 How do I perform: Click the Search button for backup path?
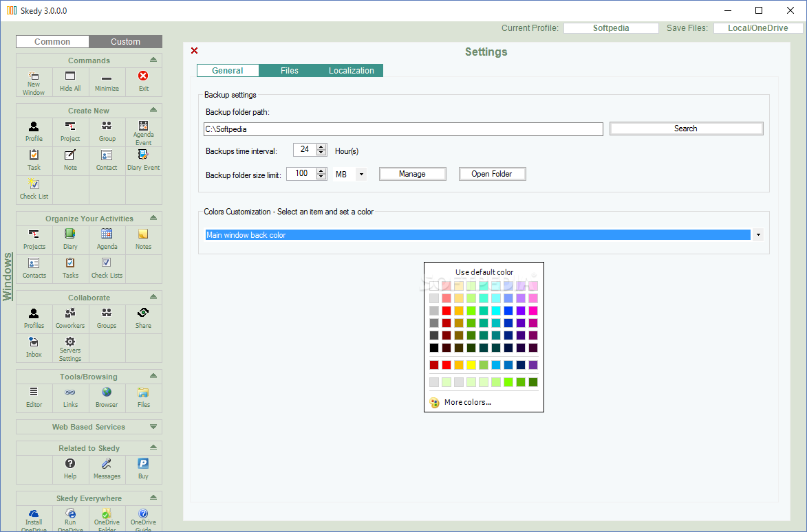point(686,129)
